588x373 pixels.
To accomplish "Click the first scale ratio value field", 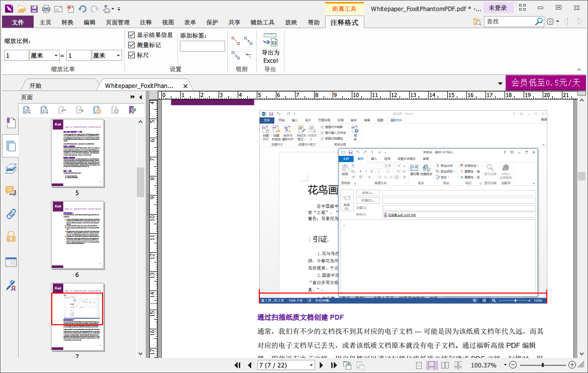I will 17,55.
